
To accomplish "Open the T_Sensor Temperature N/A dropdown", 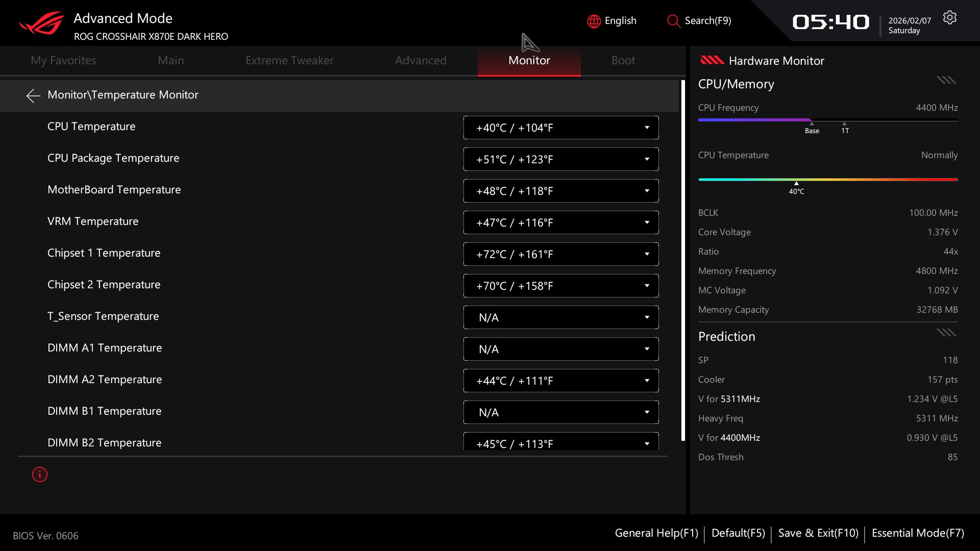I will click(x=560, y=317).
